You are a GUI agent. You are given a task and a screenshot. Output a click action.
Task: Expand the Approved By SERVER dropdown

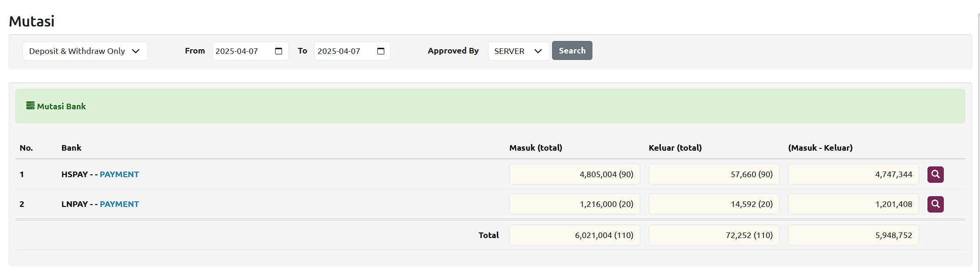(518, 51)
